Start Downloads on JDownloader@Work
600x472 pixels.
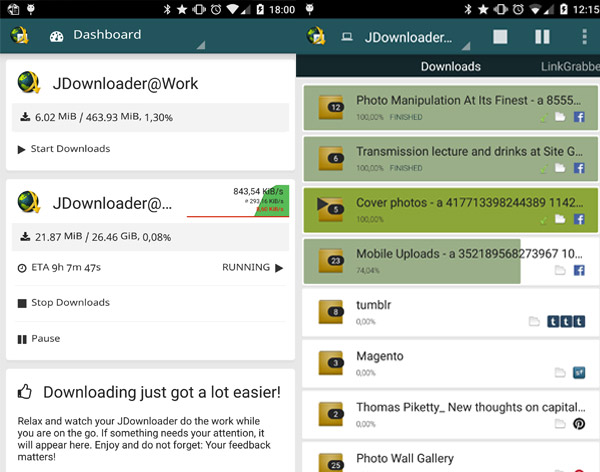[64, 149]
